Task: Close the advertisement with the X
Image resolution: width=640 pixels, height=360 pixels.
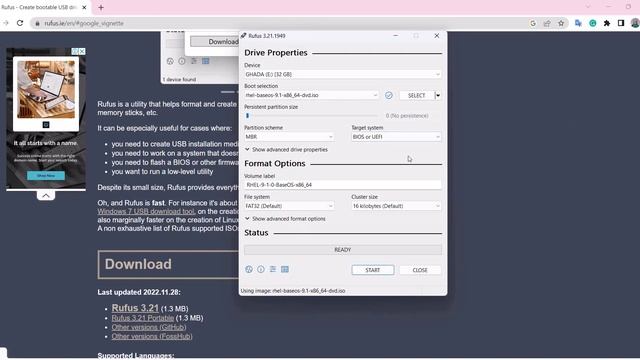Action: click(x=82, y=51)
